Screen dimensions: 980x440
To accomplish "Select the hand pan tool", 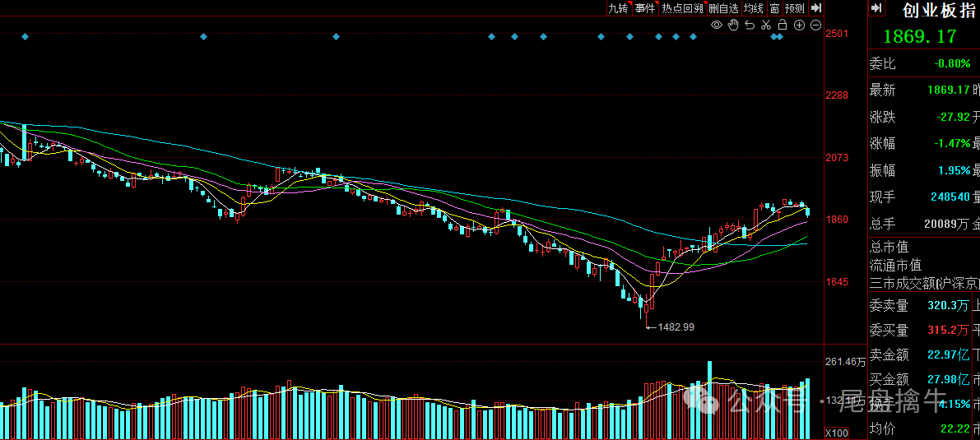I will pyautogui.click(x=733, y=25).
